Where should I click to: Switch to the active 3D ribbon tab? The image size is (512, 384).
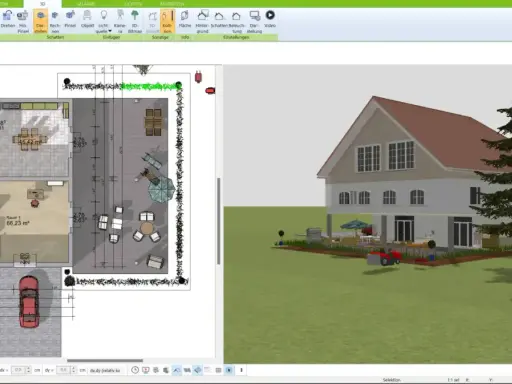[x=42, y=4]
